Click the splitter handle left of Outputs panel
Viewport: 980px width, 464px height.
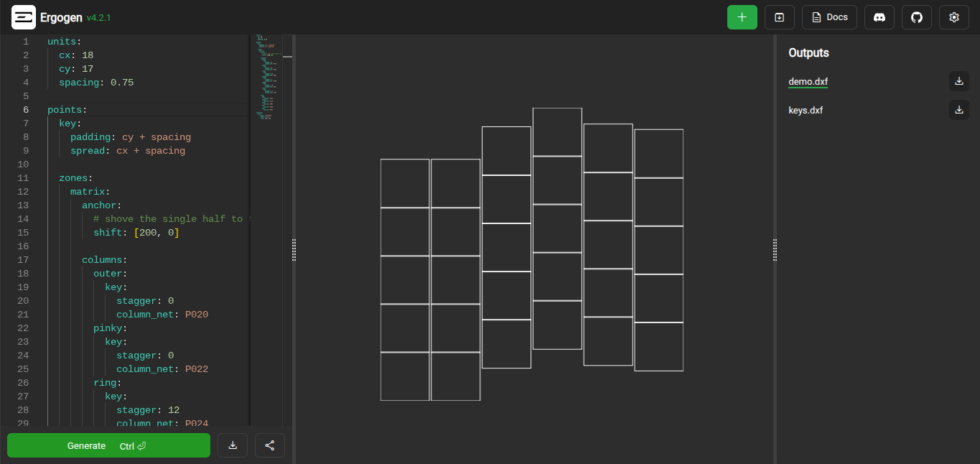click(x=775, y=249)
